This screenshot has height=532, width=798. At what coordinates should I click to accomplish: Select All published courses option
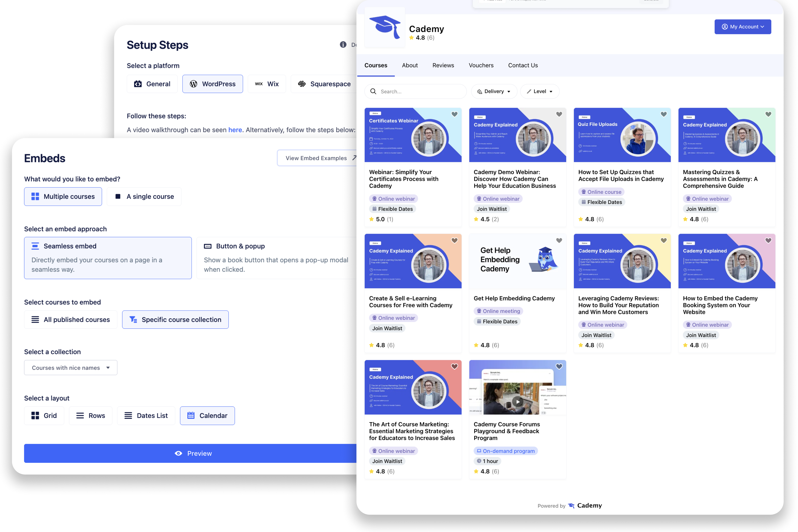71,320
